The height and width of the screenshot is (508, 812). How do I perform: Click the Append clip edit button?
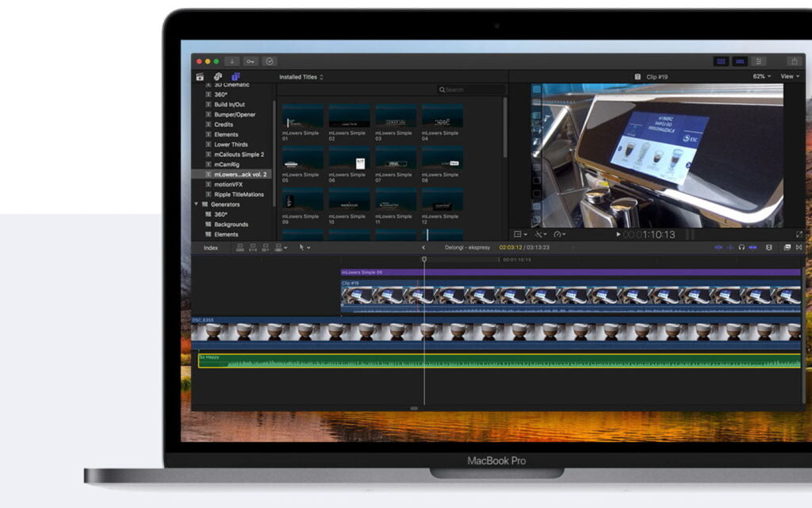point(266,248)
